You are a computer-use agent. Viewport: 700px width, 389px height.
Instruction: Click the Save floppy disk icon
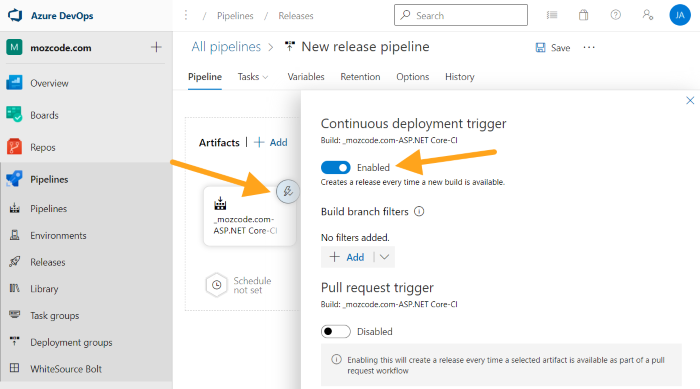540,47
